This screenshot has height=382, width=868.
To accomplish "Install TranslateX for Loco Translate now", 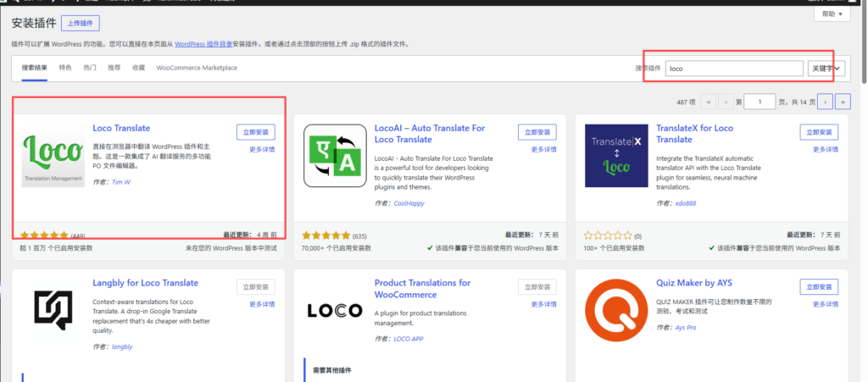I will pyautogui.click(x=820, y=133).
